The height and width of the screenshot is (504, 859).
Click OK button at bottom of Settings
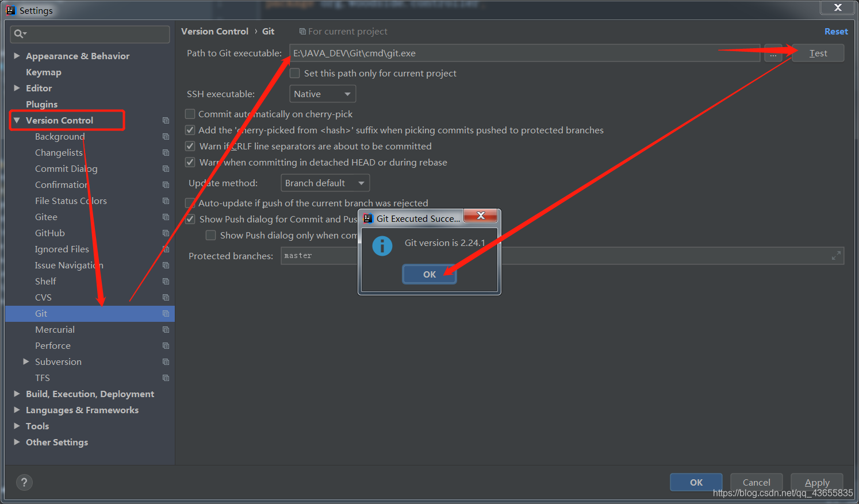(696, 483)
